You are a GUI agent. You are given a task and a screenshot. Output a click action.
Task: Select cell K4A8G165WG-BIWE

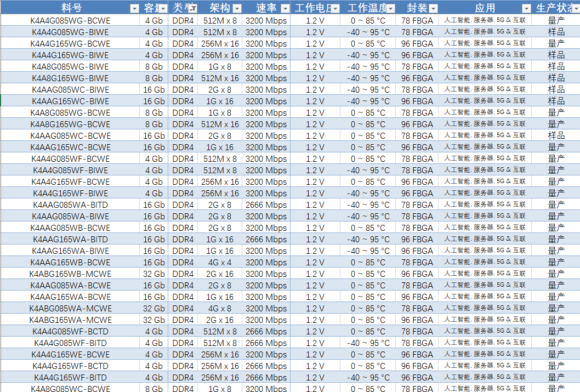tap(70, 78)
